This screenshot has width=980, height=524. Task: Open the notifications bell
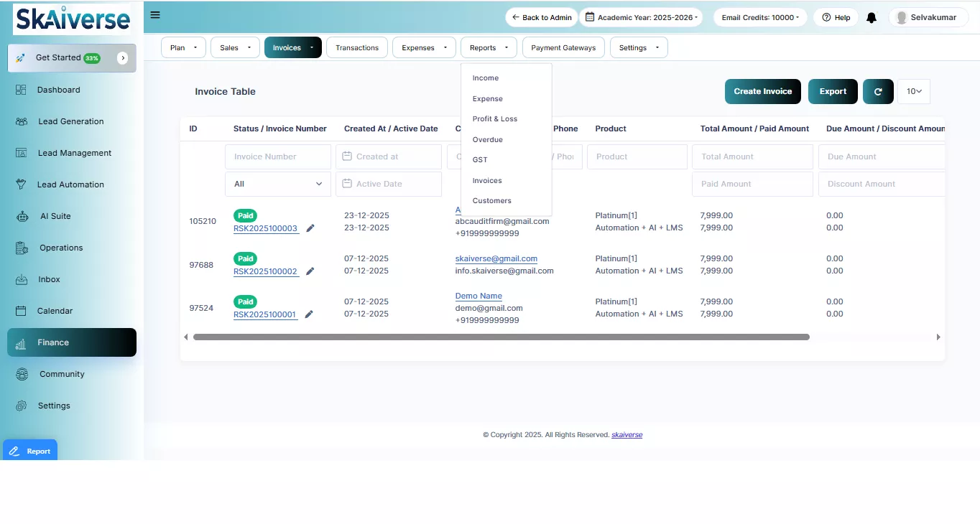(872, 18)
